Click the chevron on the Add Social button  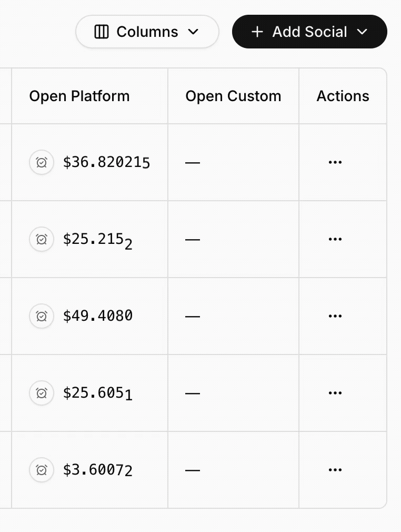tap(362, 32)
